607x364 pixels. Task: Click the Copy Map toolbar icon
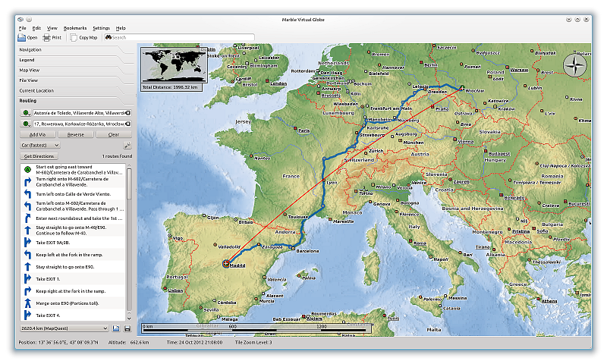[74, 37]
